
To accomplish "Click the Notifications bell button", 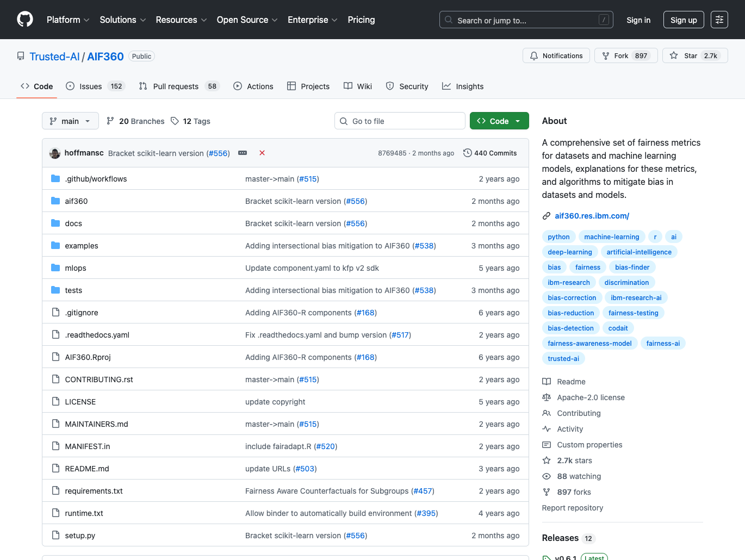I will (x=556, y=55).
